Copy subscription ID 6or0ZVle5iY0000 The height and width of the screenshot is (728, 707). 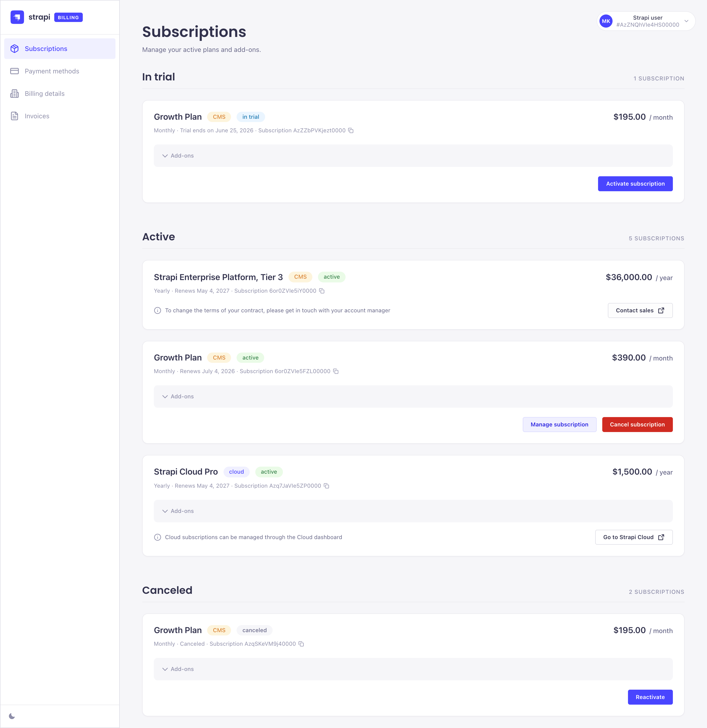point(322,291)
